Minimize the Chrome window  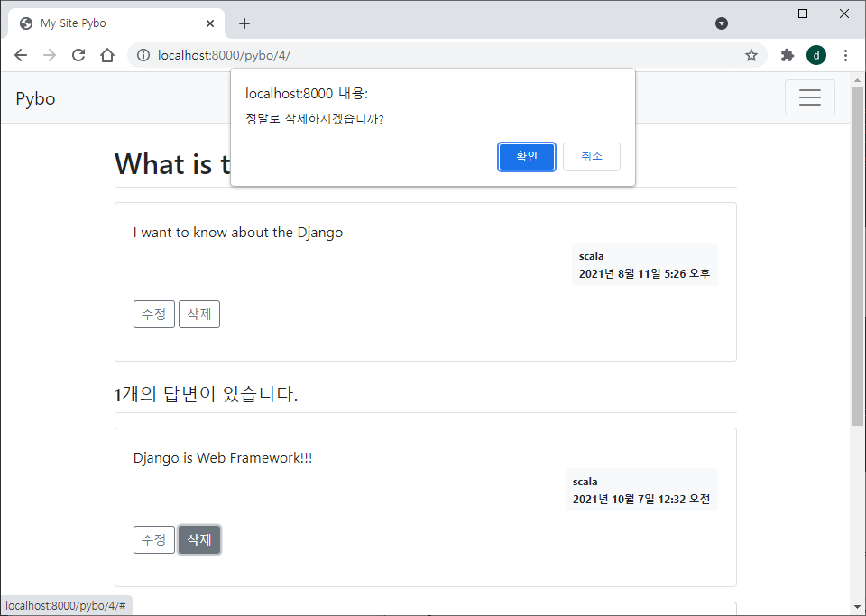(x=761, y=14)
